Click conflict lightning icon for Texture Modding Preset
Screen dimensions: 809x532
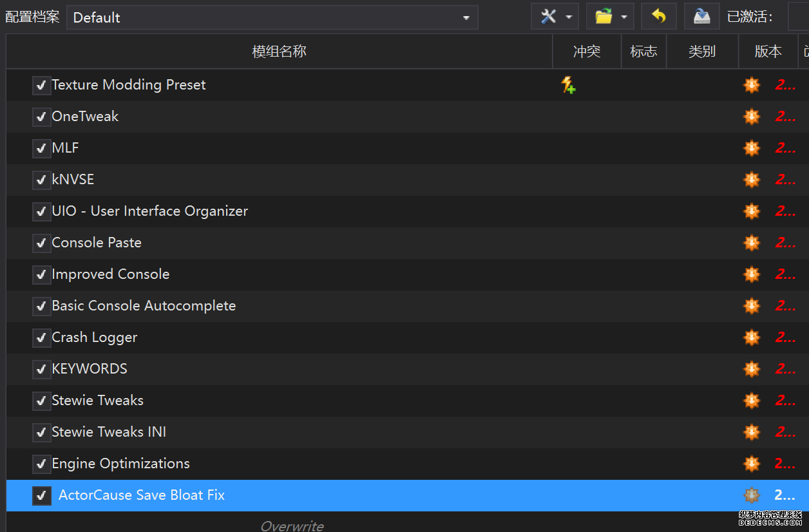point(567,85)
